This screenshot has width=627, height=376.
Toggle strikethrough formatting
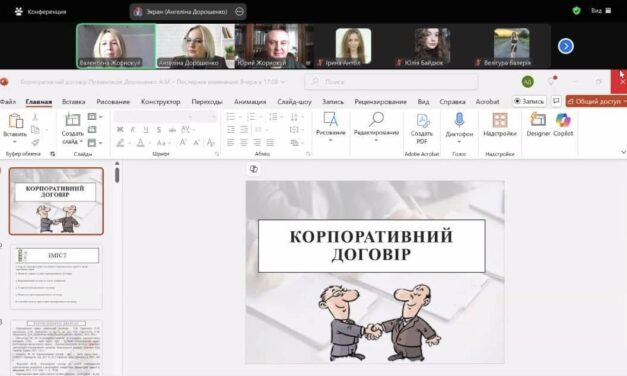(172, 130)
